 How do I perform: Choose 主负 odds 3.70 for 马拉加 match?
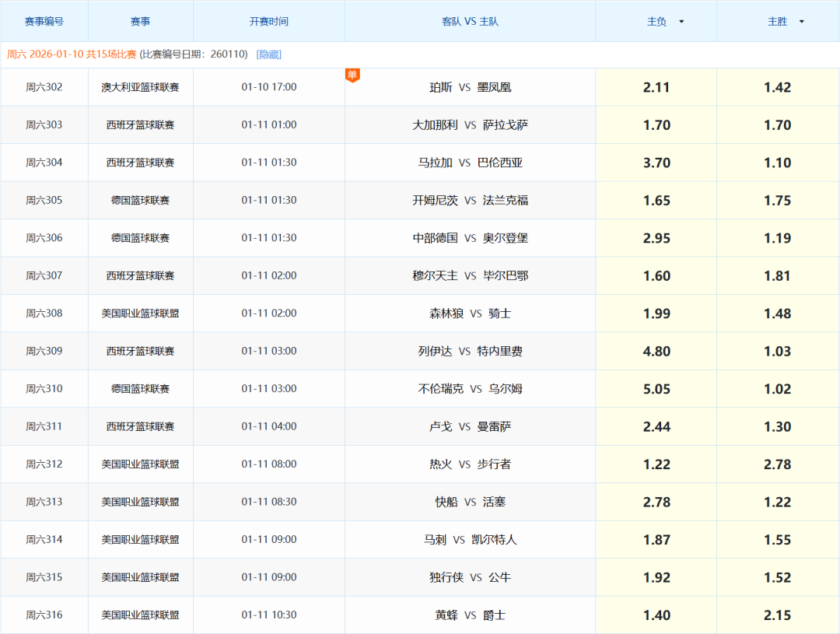click(x=656, y=163)
